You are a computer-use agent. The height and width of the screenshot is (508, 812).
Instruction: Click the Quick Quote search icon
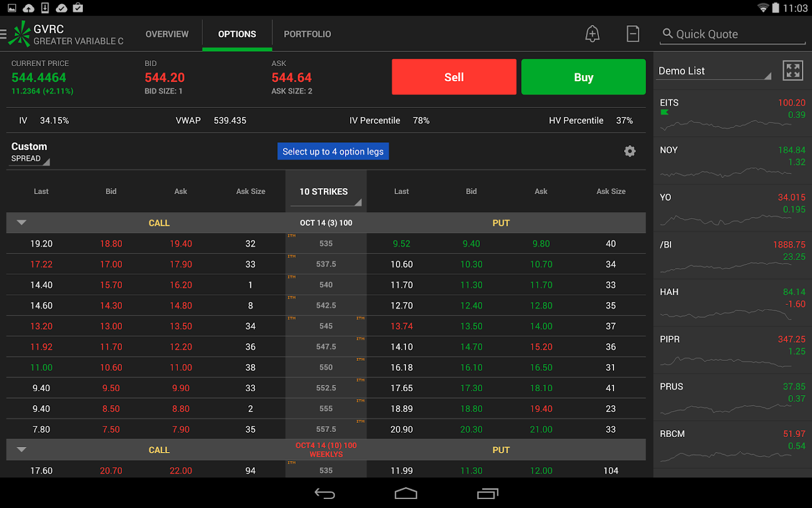(x=668, y=34)
